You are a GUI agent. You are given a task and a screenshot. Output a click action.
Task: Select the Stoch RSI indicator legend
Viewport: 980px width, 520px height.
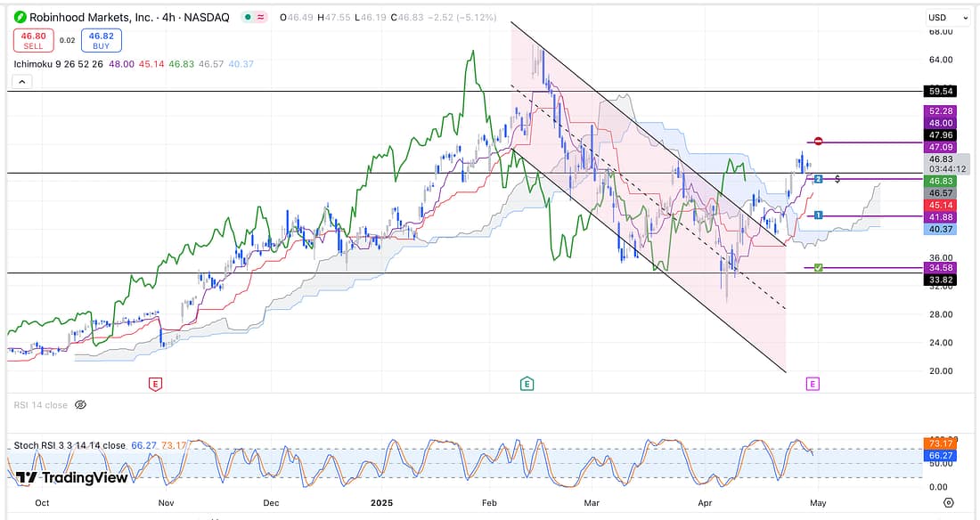point(69,445)
